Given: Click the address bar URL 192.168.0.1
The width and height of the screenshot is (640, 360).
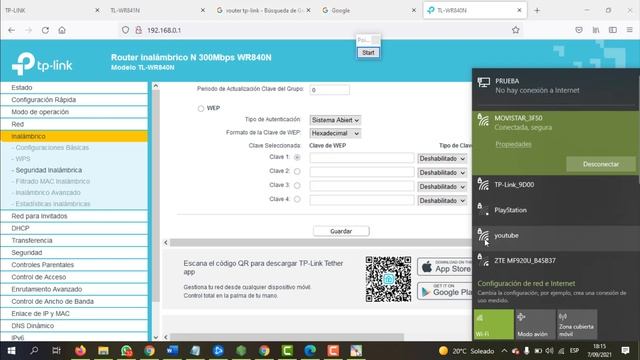Looking at the screenshot, I should [164, 30].
